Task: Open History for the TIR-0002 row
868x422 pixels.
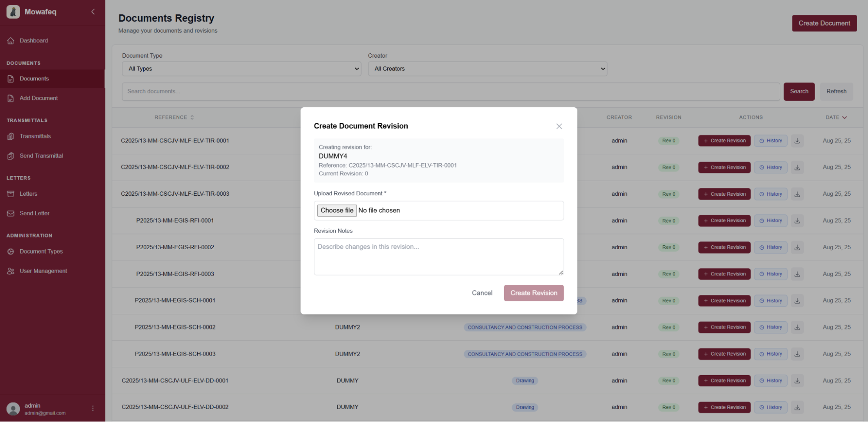Action: [x=771, y=167]
